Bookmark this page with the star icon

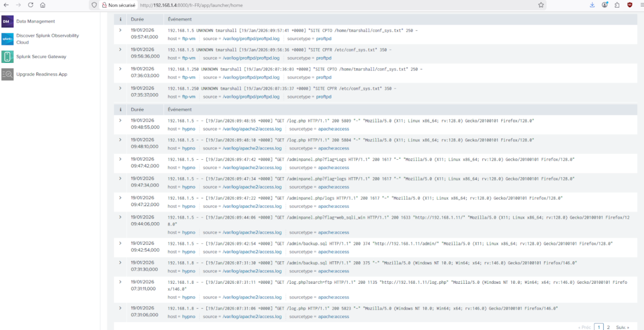click(541, 5)
